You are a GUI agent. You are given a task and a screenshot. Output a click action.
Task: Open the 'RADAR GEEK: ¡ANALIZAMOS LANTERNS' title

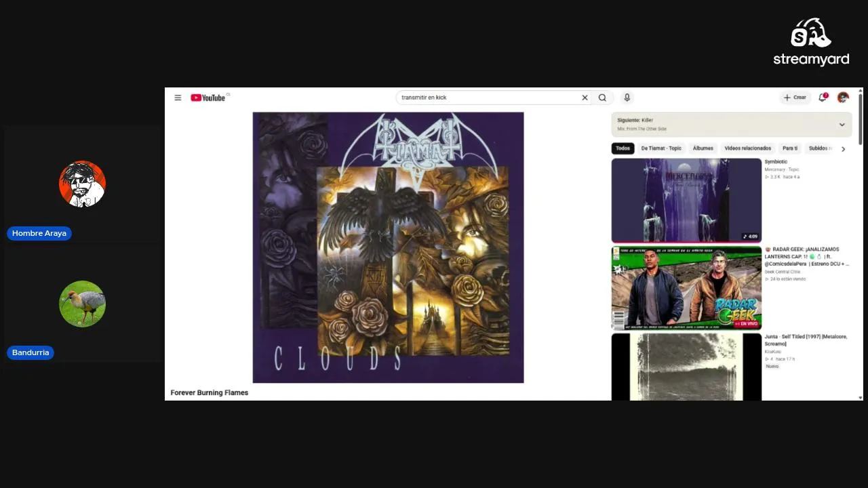[807, 257]
